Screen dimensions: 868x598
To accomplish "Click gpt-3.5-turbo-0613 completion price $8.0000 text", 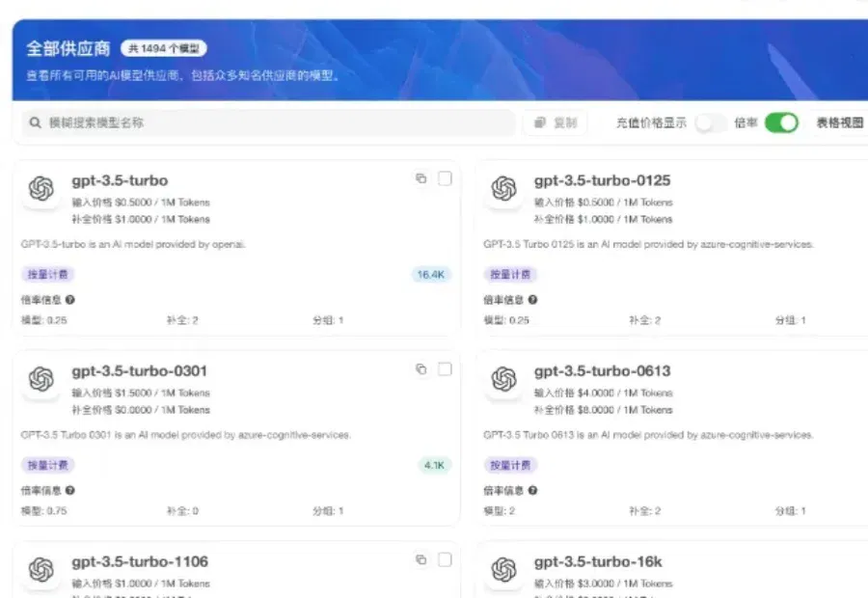I will (x=604, y=410).
